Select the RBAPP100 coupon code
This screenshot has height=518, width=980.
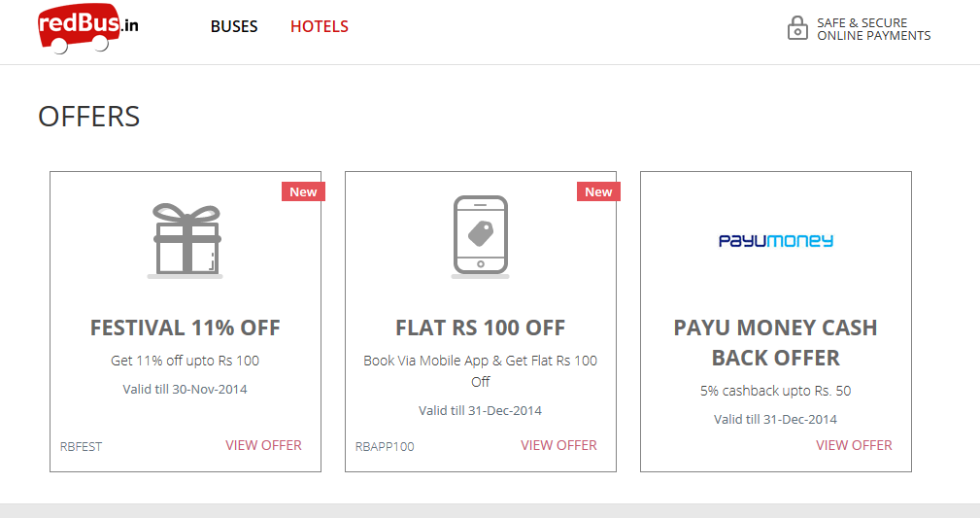tap(385, 447)
